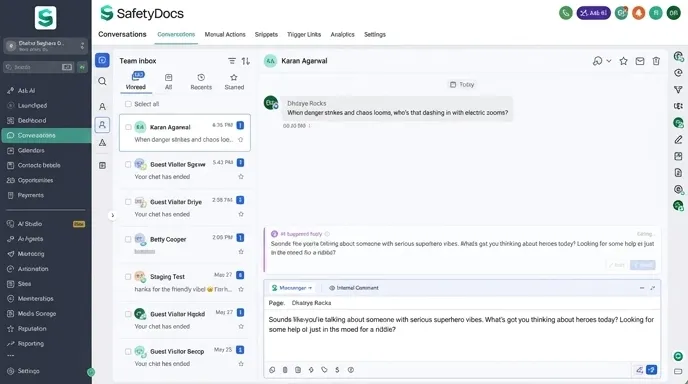688x384 pixels.
Task: Click the warning triangle icon in rail
Action: (x=102, y=143)
